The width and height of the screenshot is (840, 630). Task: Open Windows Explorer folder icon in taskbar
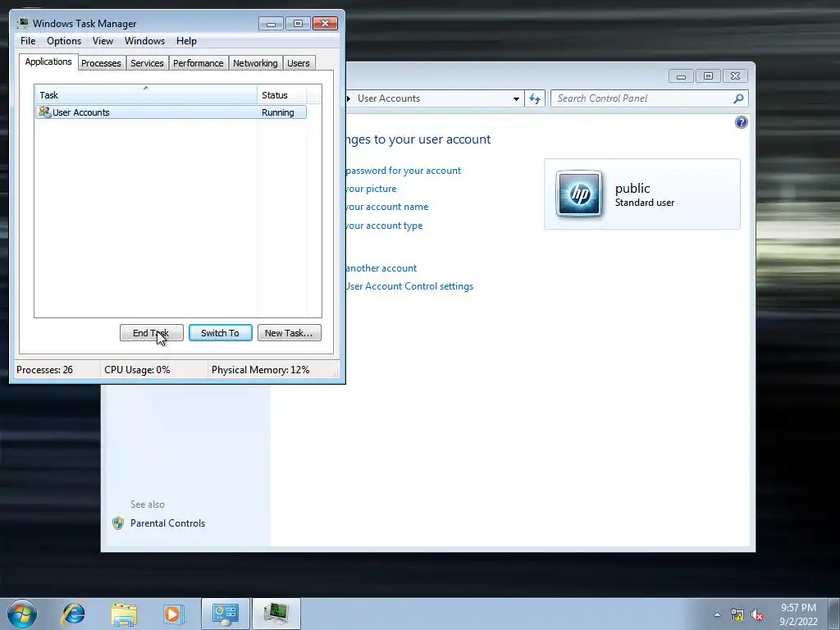[124, 614]
